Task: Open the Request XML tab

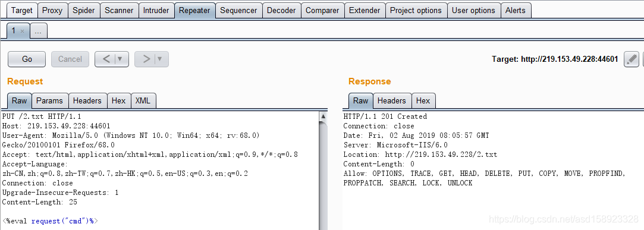Action: click(x=143, y=100)
